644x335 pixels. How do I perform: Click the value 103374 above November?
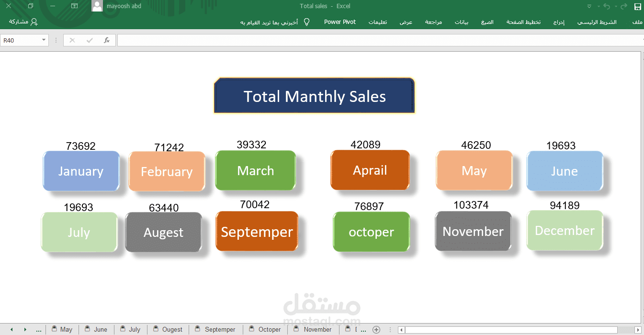(471, 205)
